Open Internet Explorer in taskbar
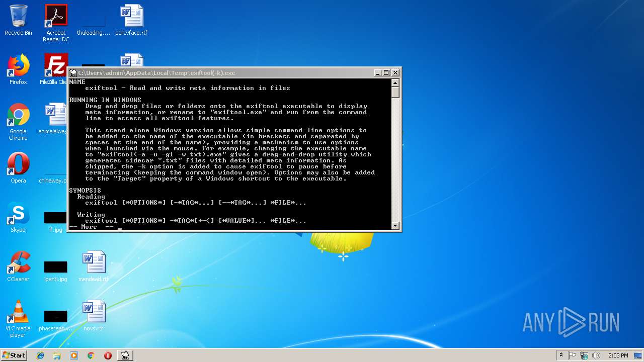The height and width of the screenshot is (362, 644). pyautogui.click(x=40, y=355)
